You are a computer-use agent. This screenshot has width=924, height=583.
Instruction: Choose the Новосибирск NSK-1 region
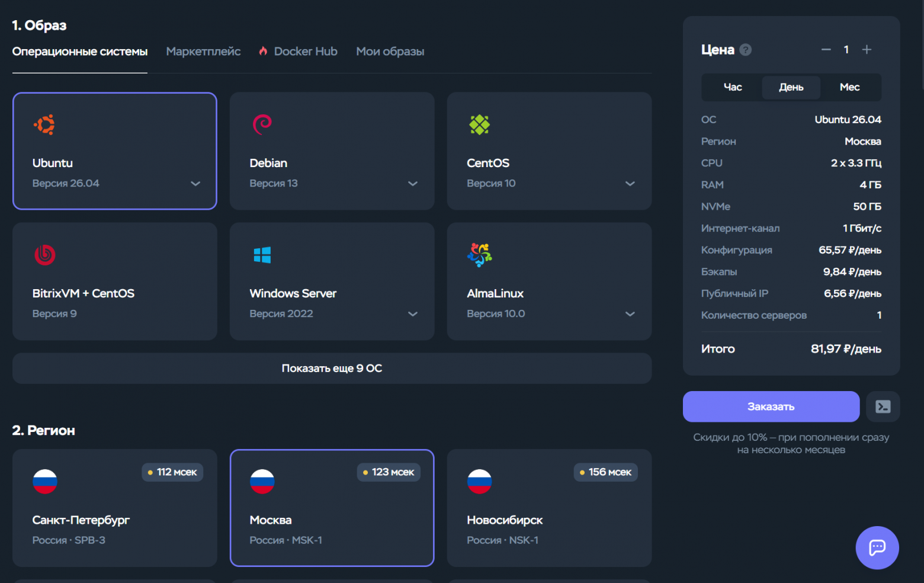[x=550, y=508]
